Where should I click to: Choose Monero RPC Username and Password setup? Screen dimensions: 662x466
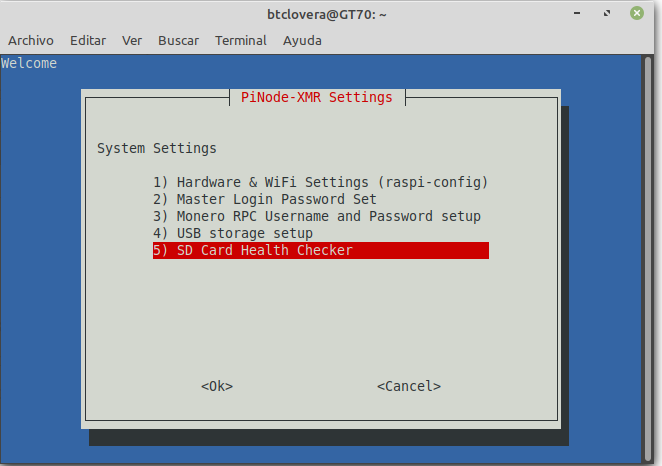pyautogui.click(x=317, y=216)
